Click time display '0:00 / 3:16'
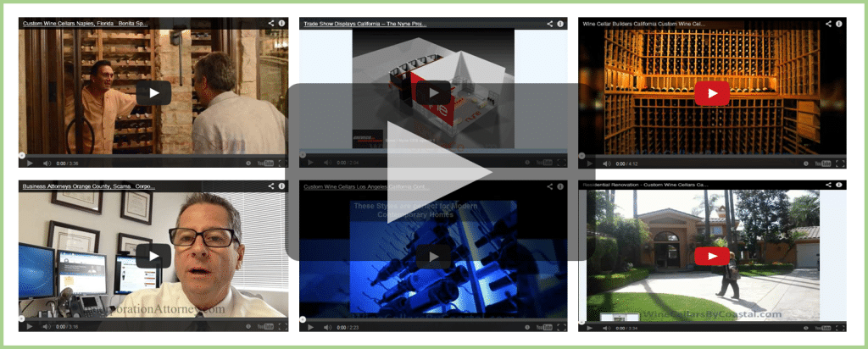The width and height of the screenshot is (868, 349). [66, 326]
